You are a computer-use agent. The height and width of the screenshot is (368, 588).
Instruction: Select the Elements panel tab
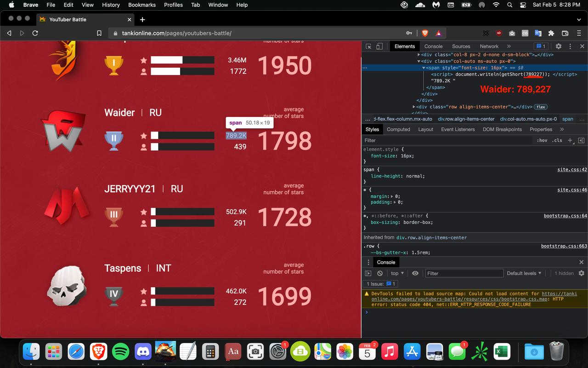(x=404, y=46)
